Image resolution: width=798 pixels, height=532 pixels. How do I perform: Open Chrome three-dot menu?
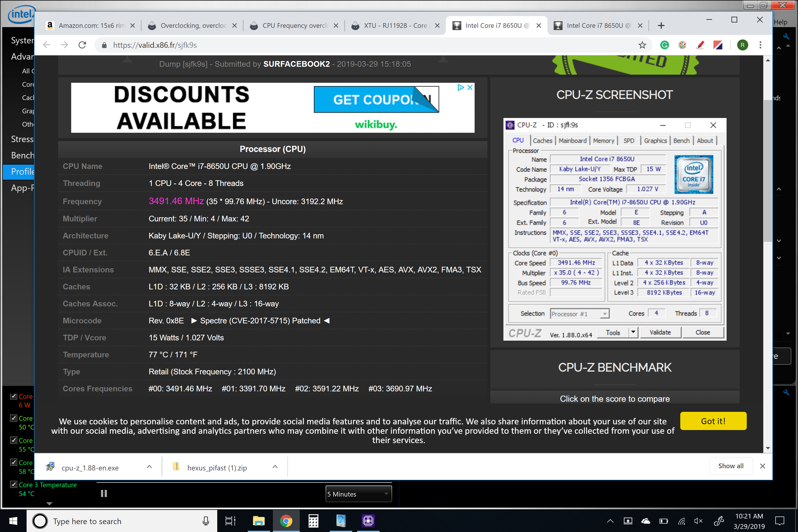coord(760,45)
